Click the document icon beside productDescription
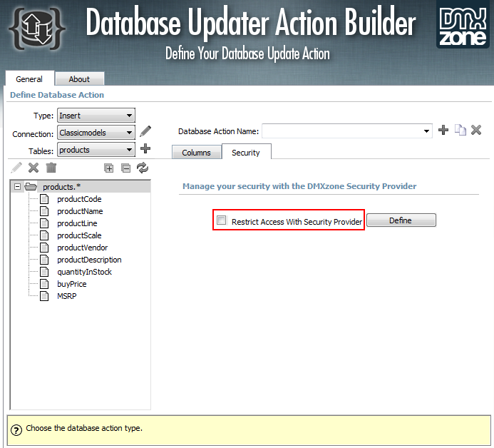The height and width of the screenshot is (448, 494). (44, 260)
